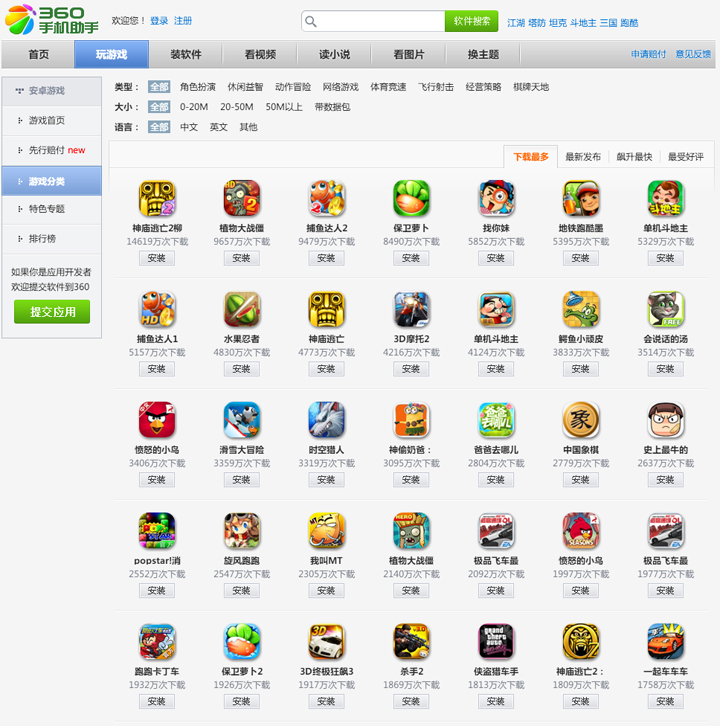720x726 pixels.
Task: Install 神庙逃亡2 via its 安装 button
Action: coord(157,258)
